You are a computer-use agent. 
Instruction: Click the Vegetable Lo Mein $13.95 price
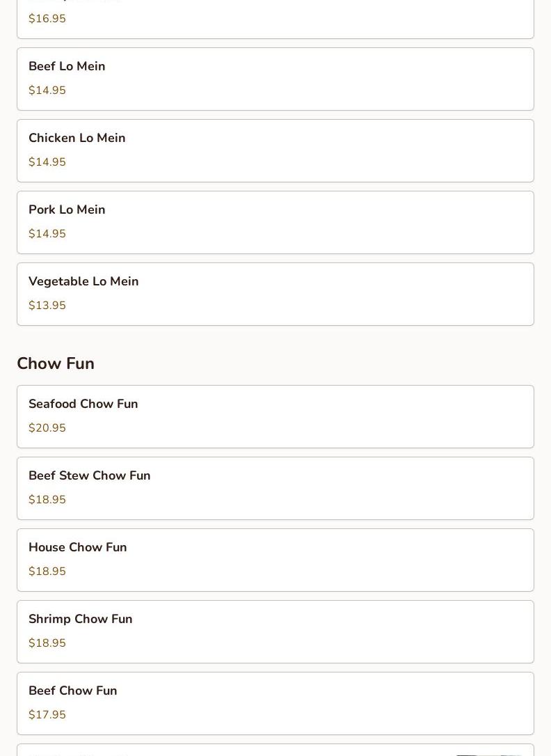tap(47, 305)
